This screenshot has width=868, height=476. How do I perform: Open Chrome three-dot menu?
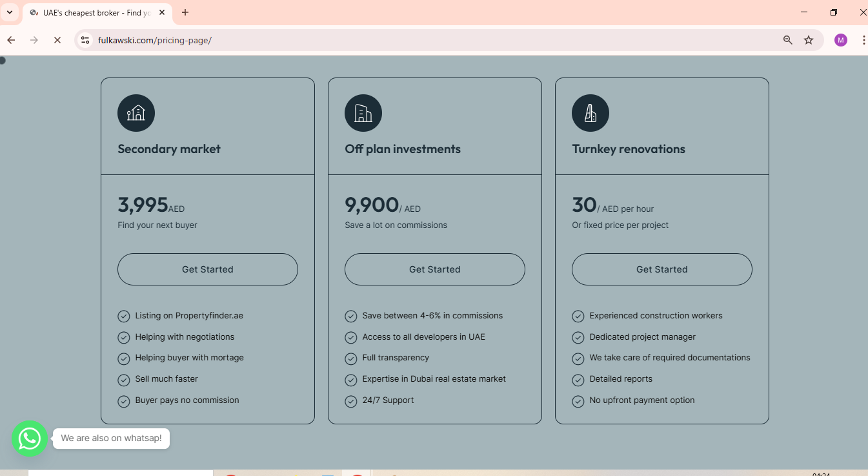(x=863, y=40)
